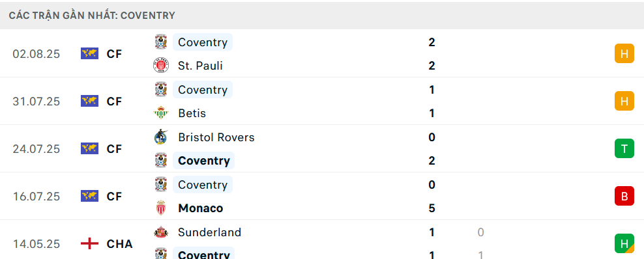Click the green T result badge
The width and height of the screenshot is (644, 259).
(624, 148)
